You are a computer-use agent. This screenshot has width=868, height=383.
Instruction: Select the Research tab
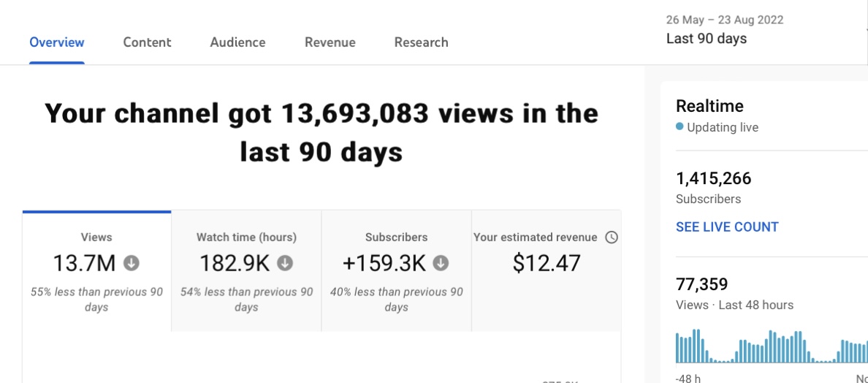point(422,42)
